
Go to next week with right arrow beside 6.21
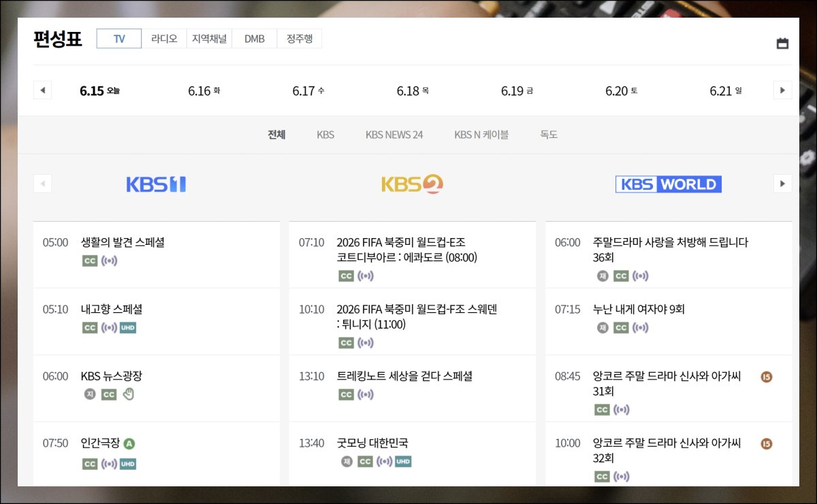(782, 90)
